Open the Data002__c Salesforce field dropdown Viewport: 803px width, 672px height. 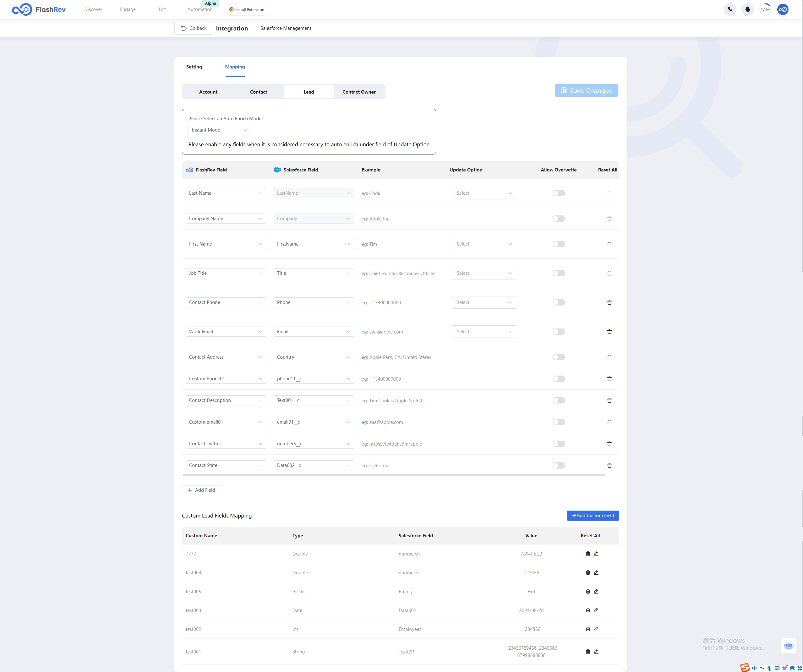[314, 466]
